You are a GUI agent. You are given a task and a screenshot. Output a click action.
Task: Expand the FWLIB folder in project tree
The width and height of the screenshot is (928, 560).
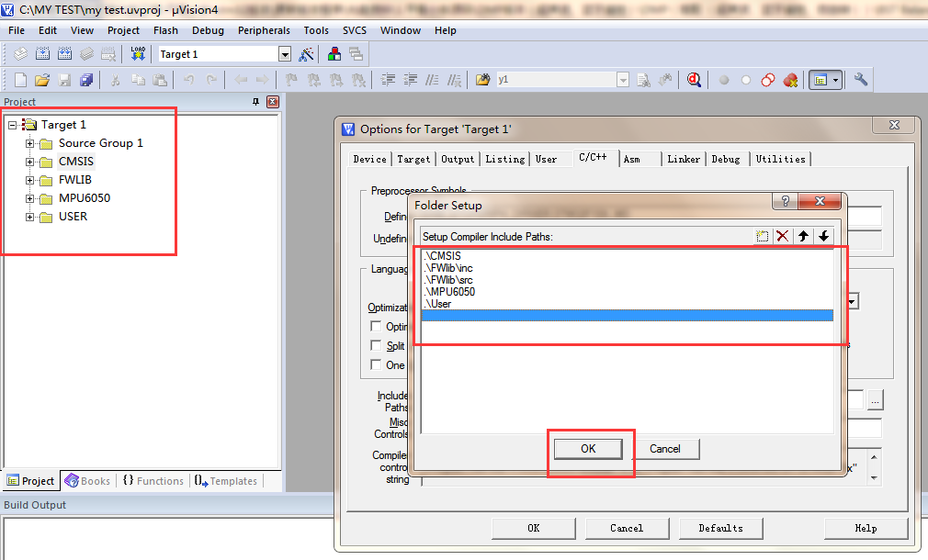[x=29, y=180]
